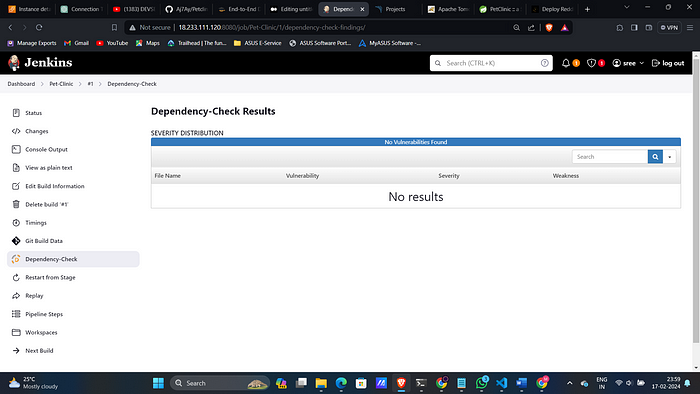The width and height of the screenshot is (700, 394).
Task: Go to build #1 breadcrumb
Action: (91, 84)
